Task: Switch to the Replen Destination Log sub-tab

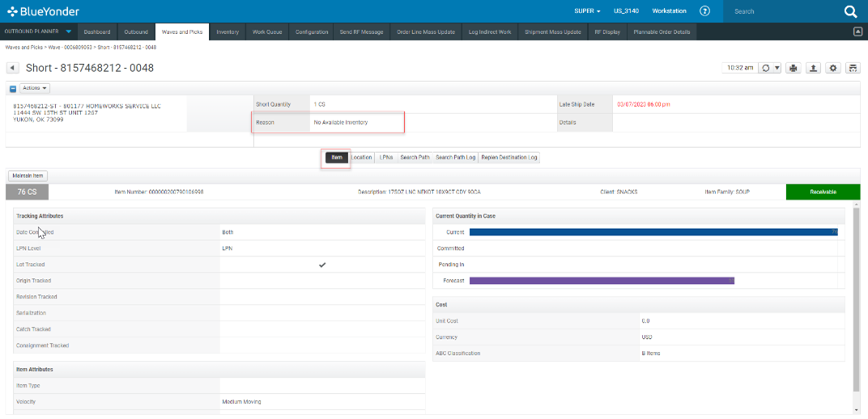Action: pos(509,158)
